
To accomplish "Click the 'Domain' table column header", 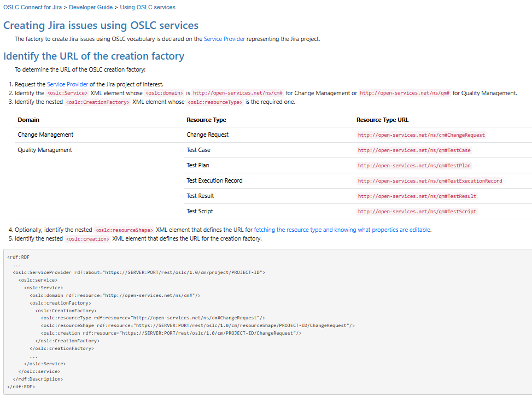I will pos(28,120).
